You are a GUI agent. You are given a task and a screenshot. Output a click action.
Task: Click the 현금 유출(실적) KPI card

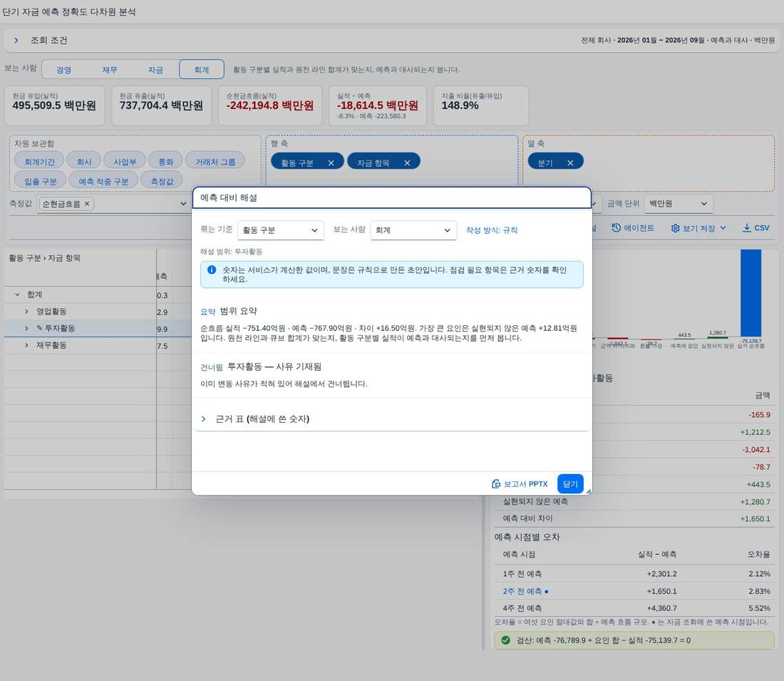[x=162, y=106]
